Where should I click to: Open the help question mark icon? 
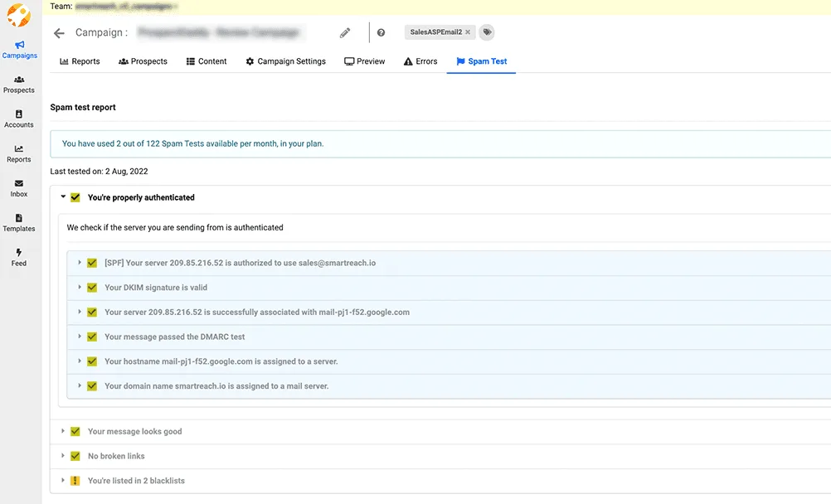pyautogui.click(x=381, y=31)
